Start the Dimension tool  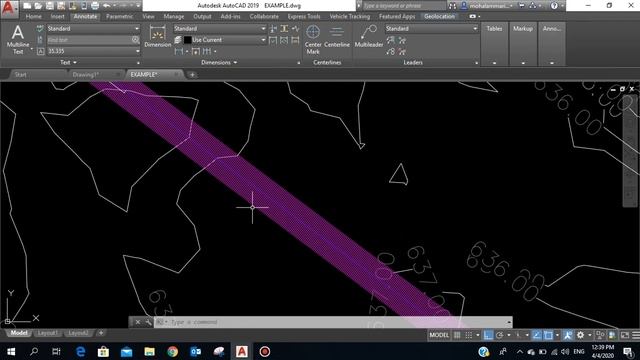click(x=158, y=36)
